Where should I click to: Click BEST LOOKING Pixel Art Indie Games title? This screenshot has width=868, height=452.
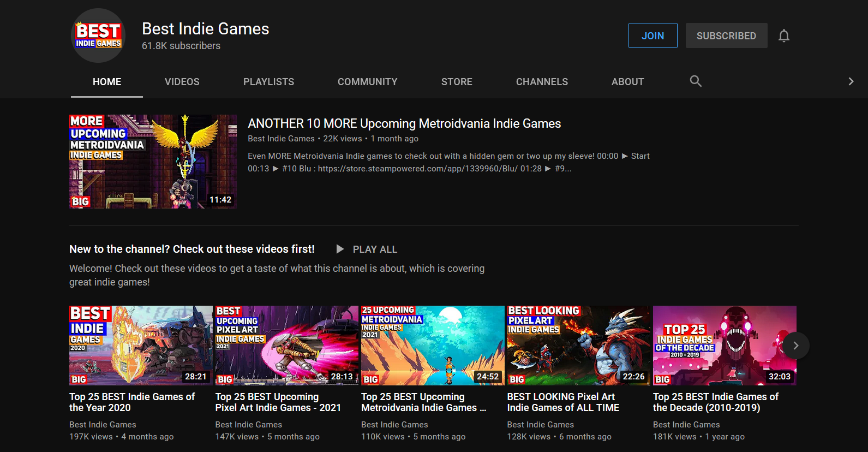click(x=562, y=402)
